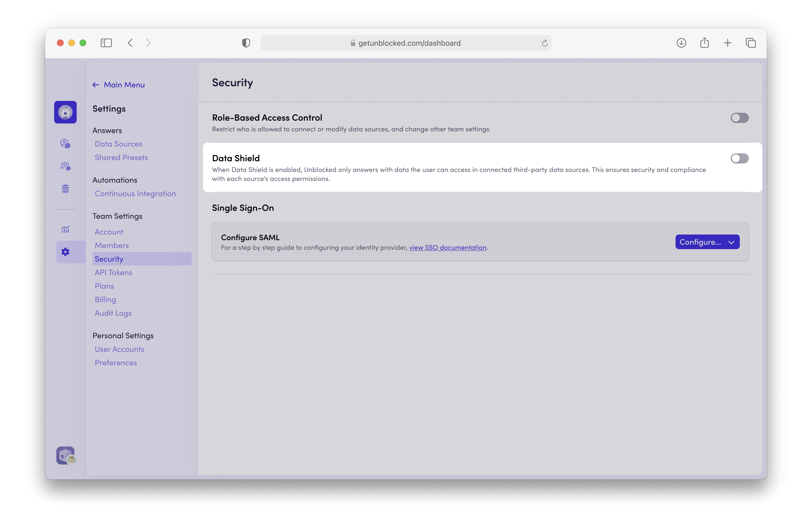Open Billing settings
The height and width of the screenshot is (513, 812).
[105, 299]
